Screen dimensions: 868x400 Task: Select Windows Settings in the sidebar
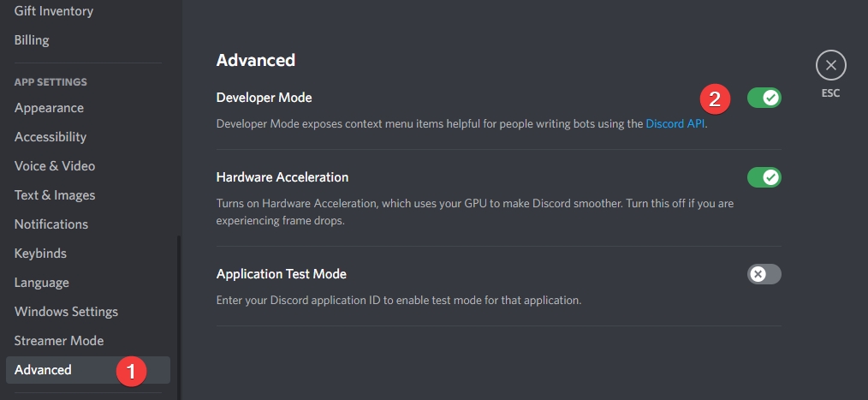[x=66, y=312]
